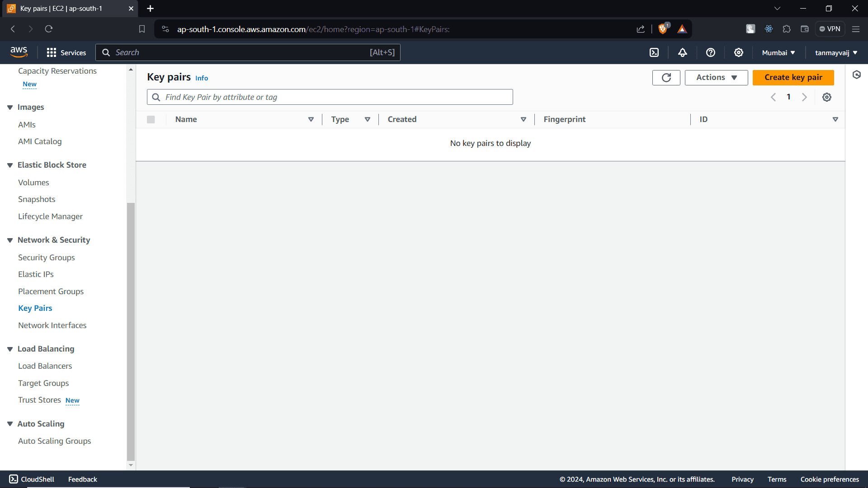Viewport: 868px width, 488px height.
Task: Select Snapshots in the sidebar
Action: coord(37,199)
